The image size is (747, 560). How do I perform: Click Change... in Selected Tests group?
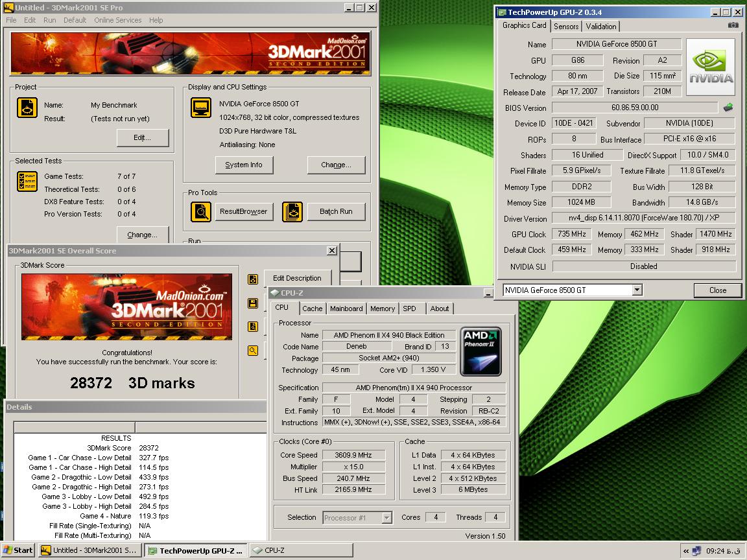(x=143, y=235)
